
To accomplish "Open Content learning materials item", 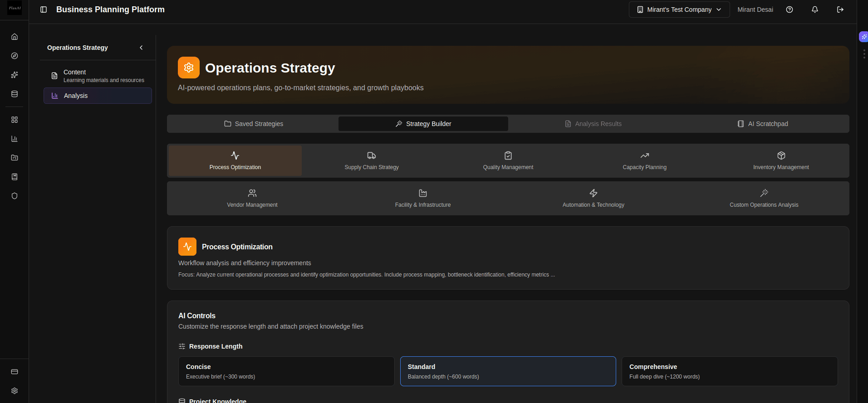I will [98, 76].
